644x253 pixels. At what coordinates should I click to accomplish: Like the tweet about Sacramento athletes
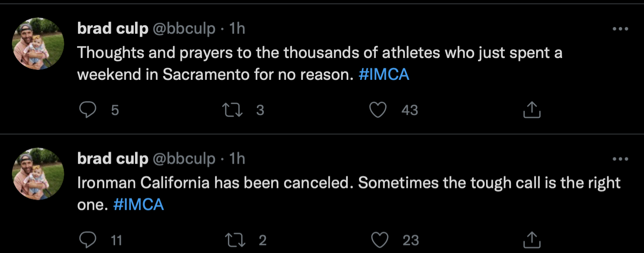tap(379, 110)
